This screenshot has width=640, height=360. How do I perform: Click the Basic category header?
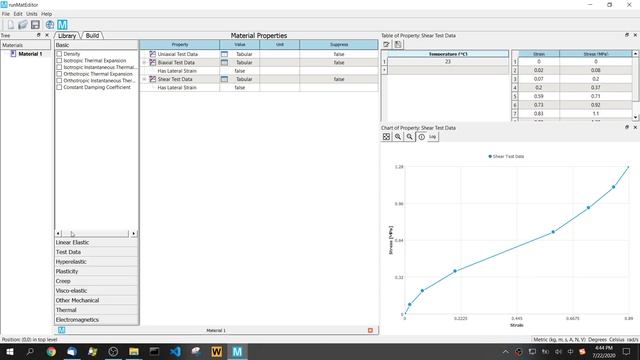click(96, 45)
